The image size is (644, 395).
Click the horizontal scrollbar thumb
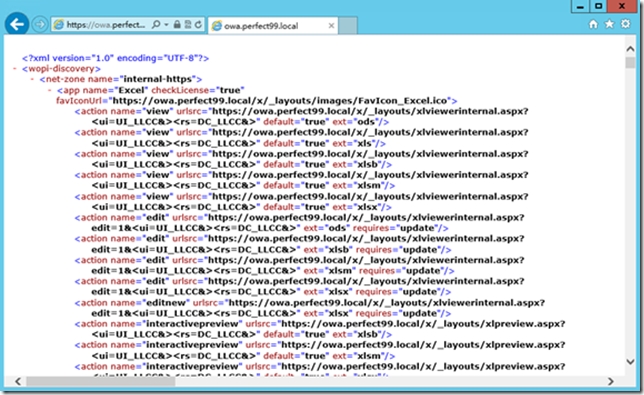(x=101, y=381)
